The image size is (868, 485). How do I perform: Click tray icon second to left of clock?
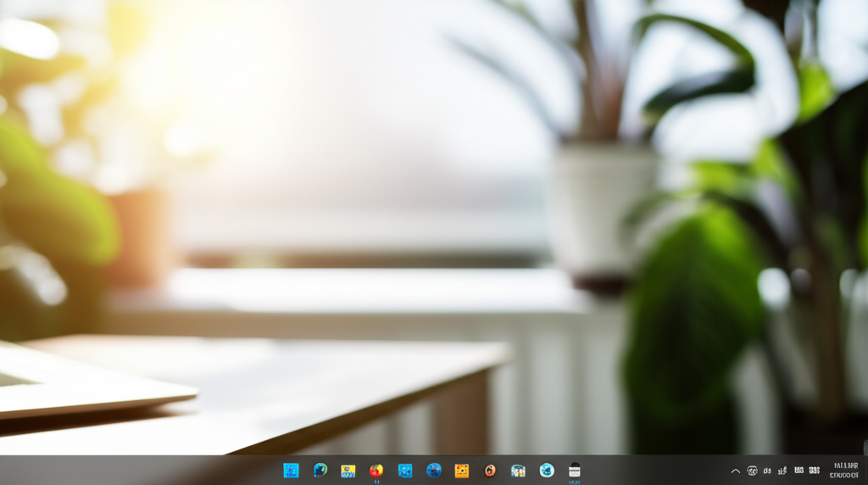(x=798, y=471)
